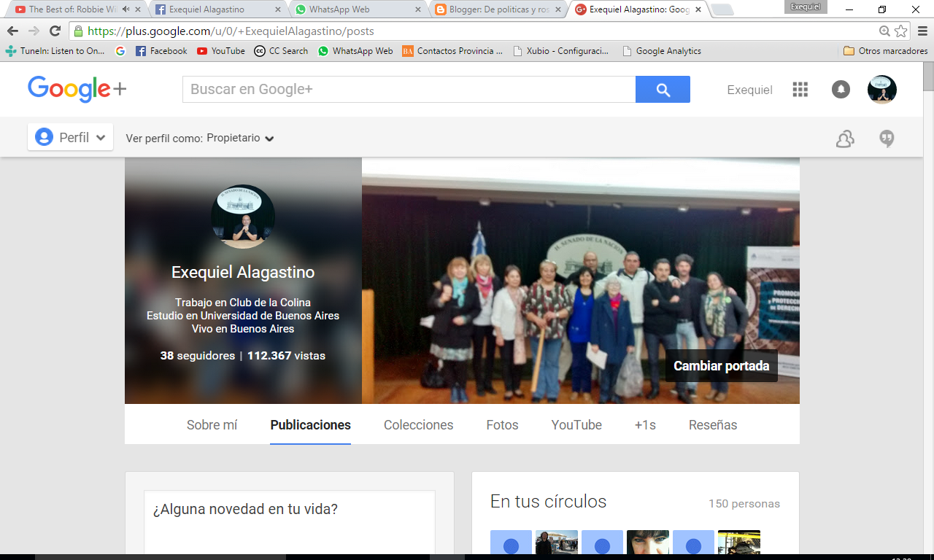Viewport: 934px width, 560px height.
Task: Open the Chrome menu (three lines)
Action: (x=922, y=31)
